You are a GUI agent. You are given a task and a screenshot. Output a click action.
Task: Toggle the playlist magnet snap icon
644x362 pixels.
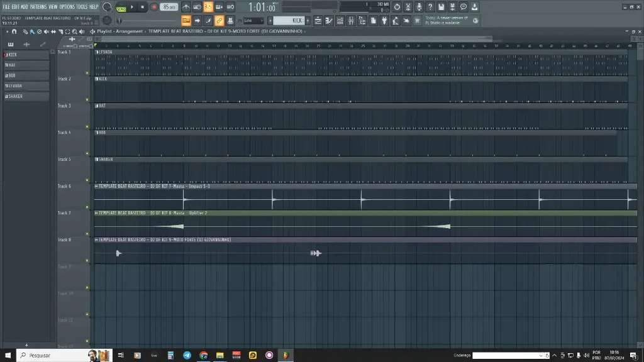pos(14,31)
